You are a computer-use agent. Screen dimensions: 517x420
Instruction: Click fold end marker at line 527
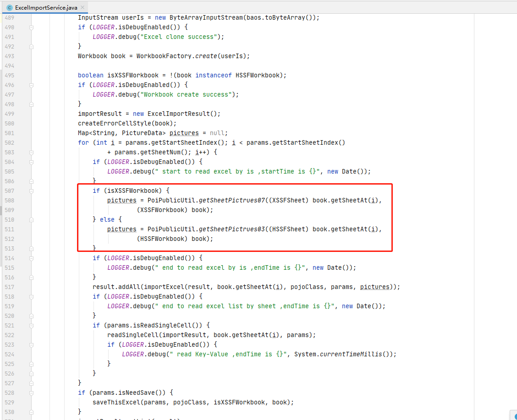[x=31, y=383]
